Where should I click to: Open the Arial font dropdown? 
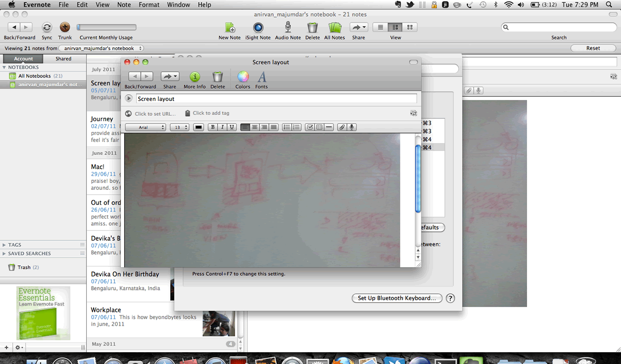tap(146, 127)
